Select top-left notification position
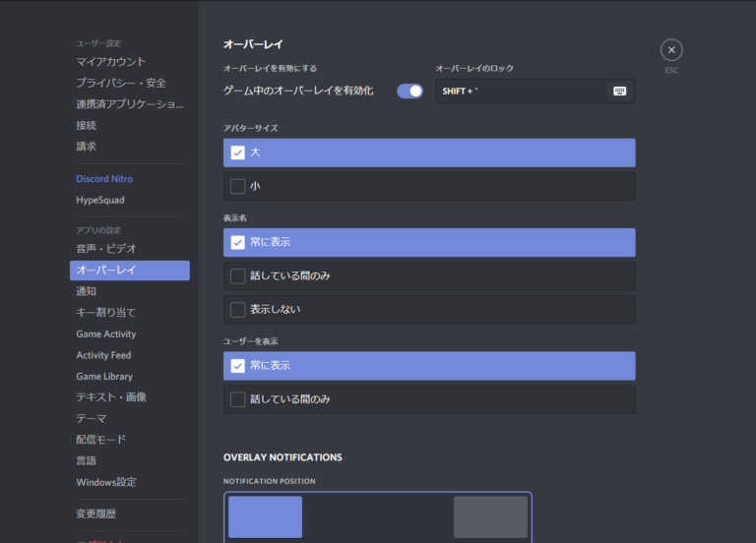Screen dimensions: 756x543 pyautogui.click(x=265, y=516)
